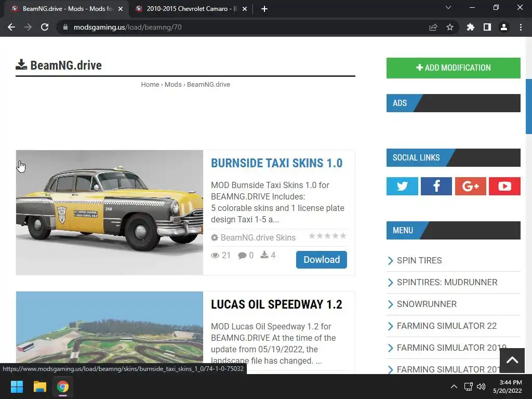532x399 pixels.
Task: Open the Chrome extensions puzzle icon
Action: (470, 27)
